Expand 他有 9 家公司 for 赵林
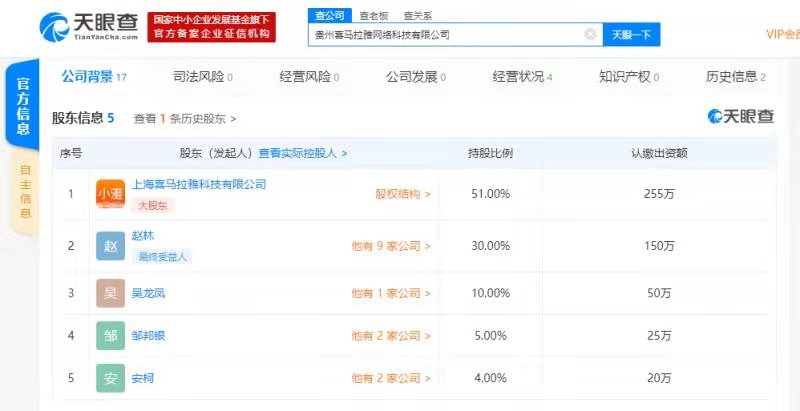The image size is (800, 411). coord(391,245)
